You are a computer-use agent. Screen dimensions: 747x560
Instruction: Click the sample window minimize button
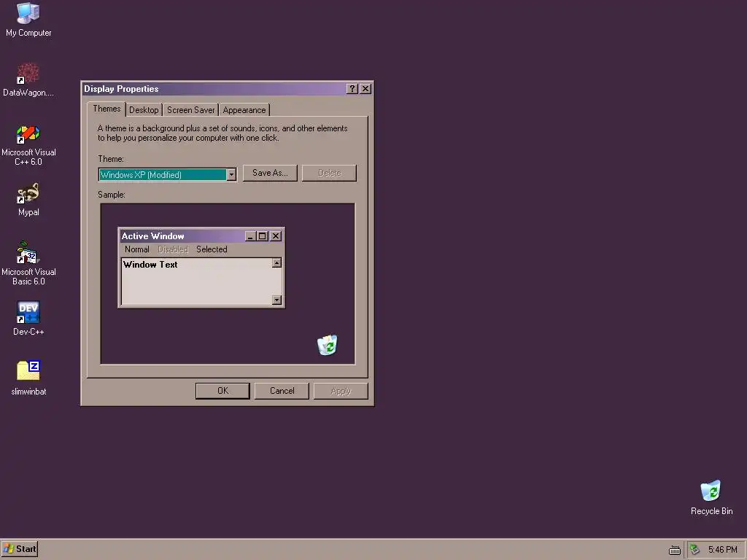pos(251,236)
